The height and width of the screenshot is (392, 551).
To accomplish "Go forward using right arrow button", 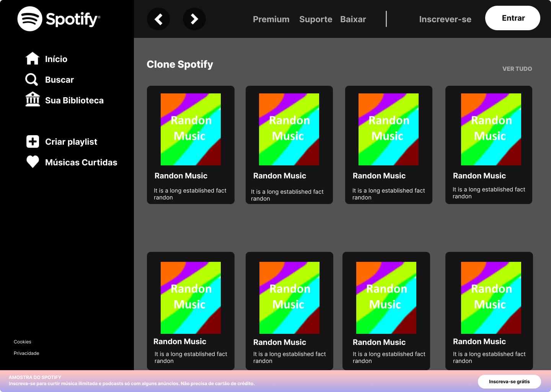I will 194,19.
